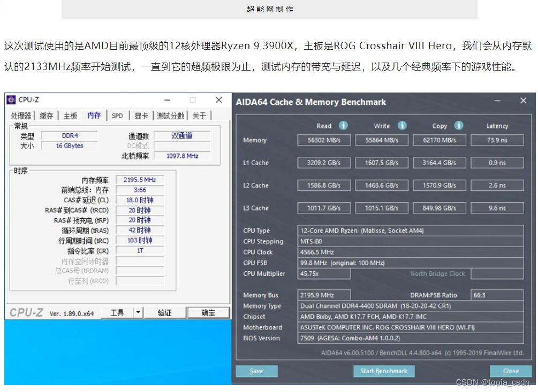The height and width of the screenshot is (392, 538).
Task: Open the Copy info icon in AIDA64
Action: (459, 126)
